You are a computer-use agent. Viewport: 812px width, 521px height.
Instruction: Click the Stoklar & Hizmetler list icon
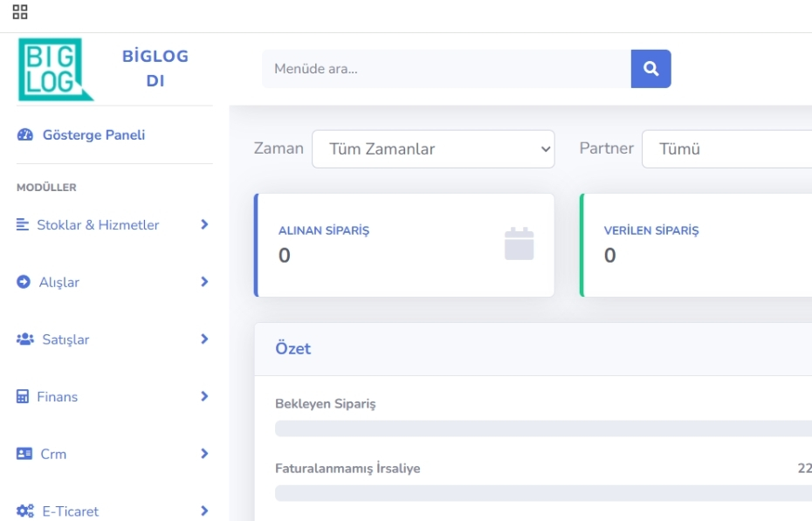tap(24, 225)
